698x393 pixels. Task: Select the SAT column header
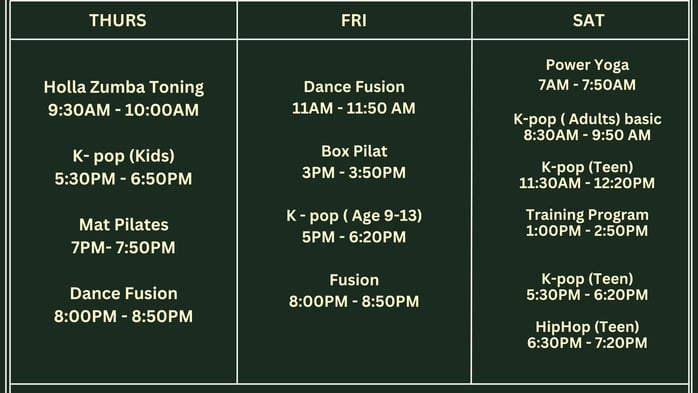pos(588,20)
